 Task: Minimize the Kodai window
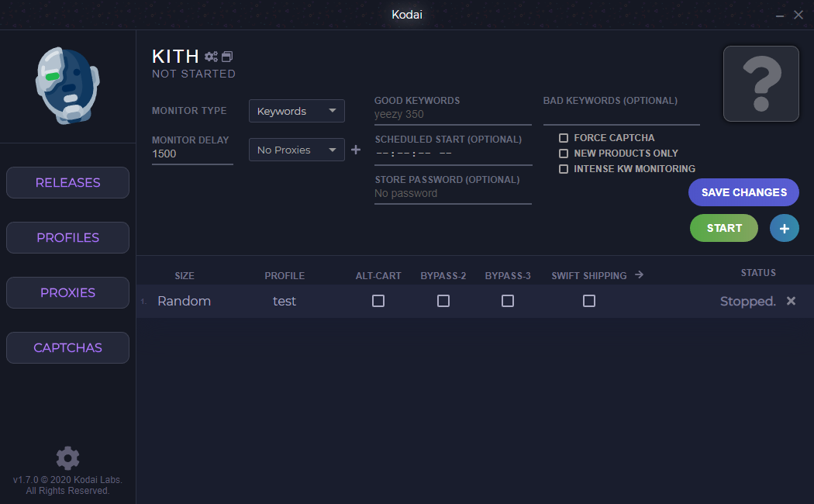coord(780,16)
